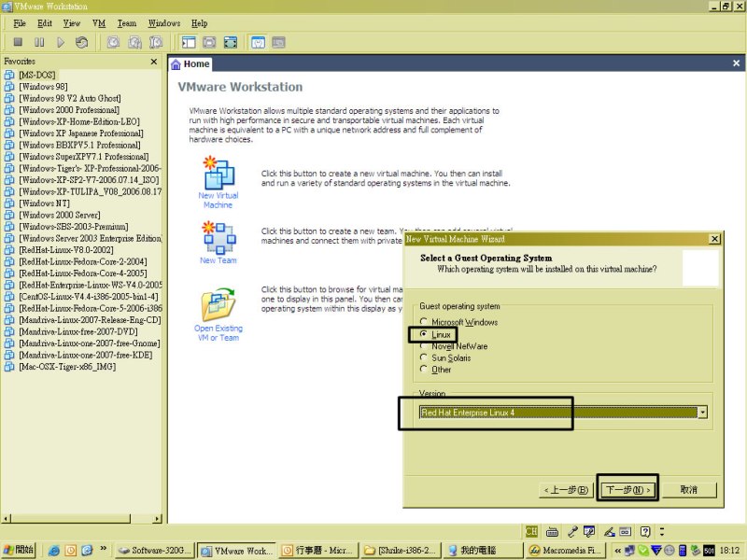
Task: Click the Reset virtual machine toolbar icon
Action: coord(81,42)
